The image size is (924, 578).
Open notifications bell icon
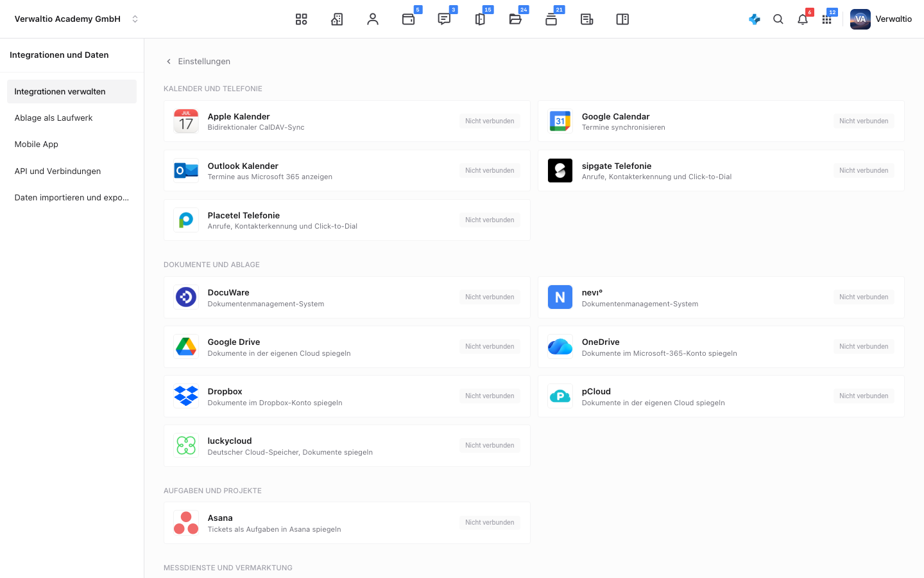point(803,19)
